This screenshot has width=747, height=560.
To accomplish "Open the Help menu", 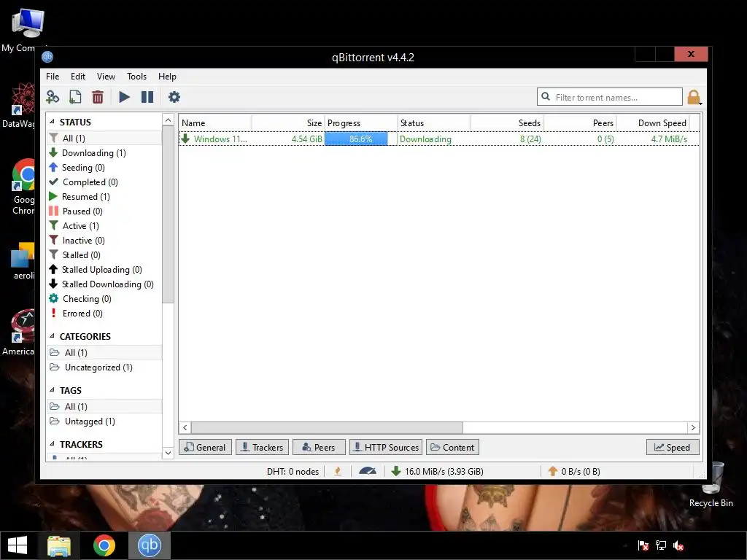I will point(167,76).
